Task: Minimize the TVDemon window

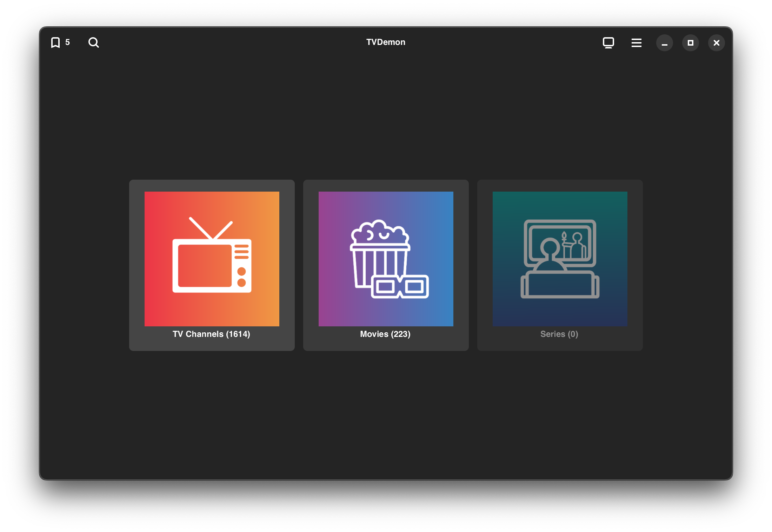Action: 664,43
